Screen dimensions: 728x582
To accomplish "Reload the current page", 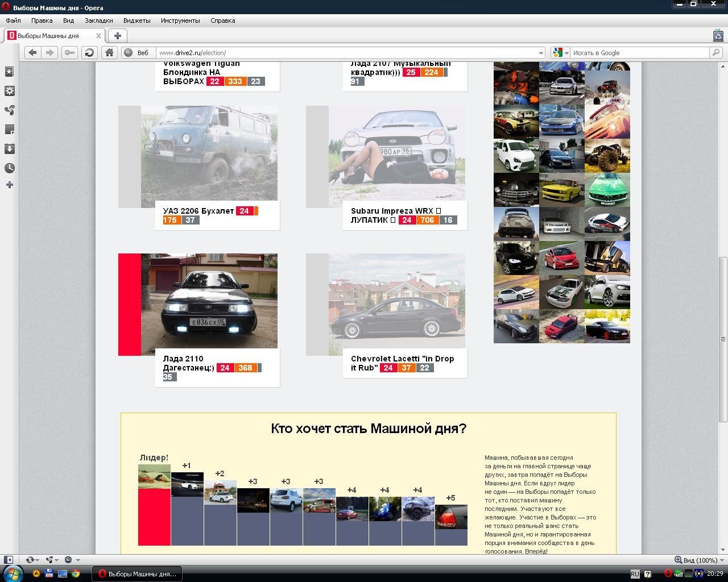I will point(89,52).
